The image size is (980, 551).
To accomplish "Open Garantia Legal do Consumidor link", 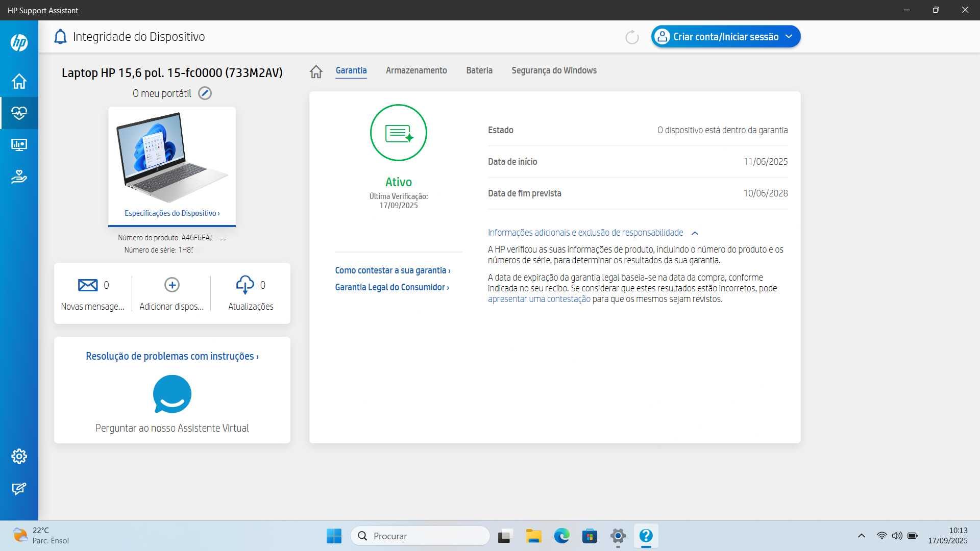I will (392, 287).
